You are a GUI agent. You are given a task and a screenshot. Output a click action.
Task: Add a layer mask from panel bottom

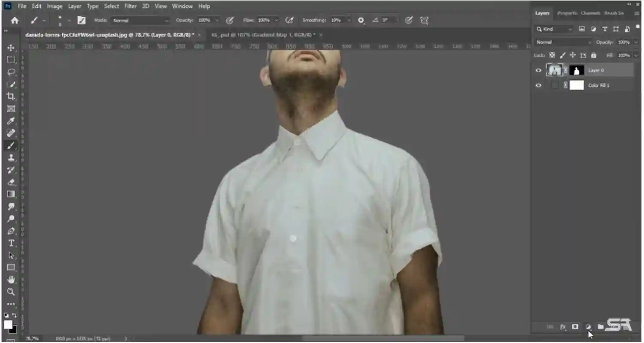(x=575, y=327)
